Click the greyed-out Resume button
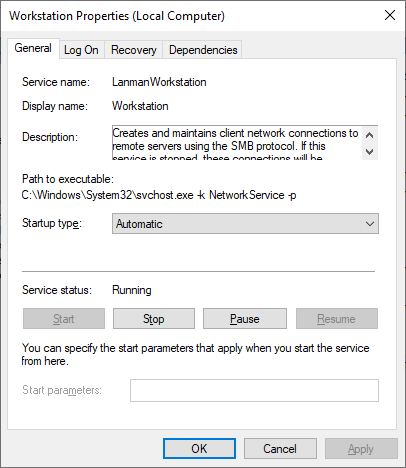Viewport: 406px width, 468px height. pos(337,319)
